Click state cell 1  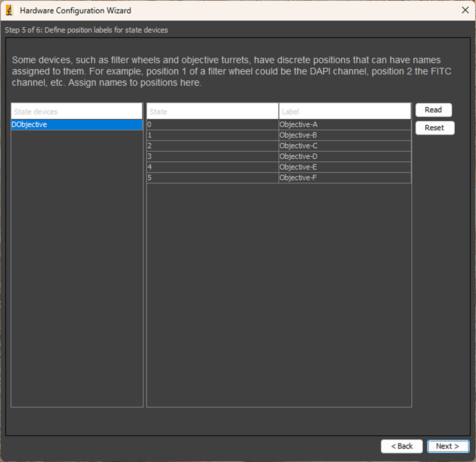tap(212, 135)
